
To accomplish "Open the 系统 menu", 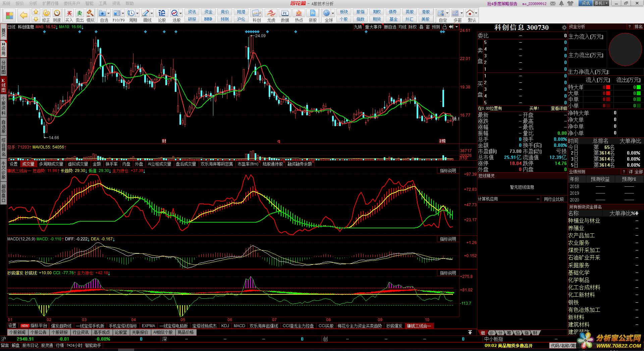I will coord(6,3).
